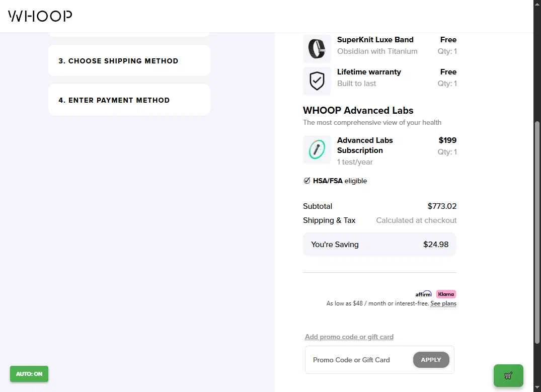Open the green shopping cart button
Screen dimensions: 541x392
pos(508,375)
